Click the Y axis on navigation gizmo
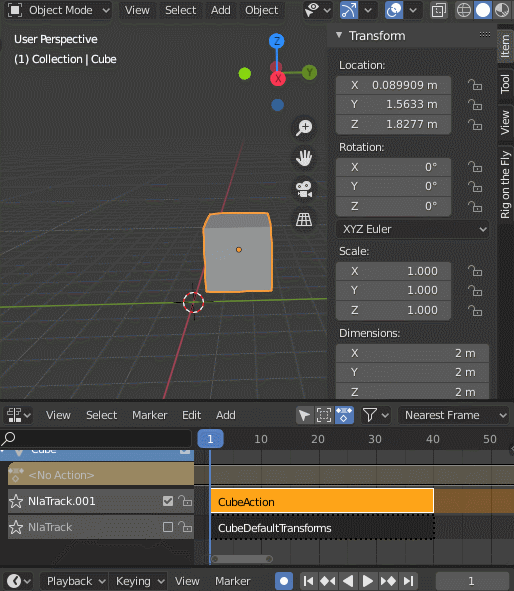Screen dimensions: 514x591 [309, 72]
